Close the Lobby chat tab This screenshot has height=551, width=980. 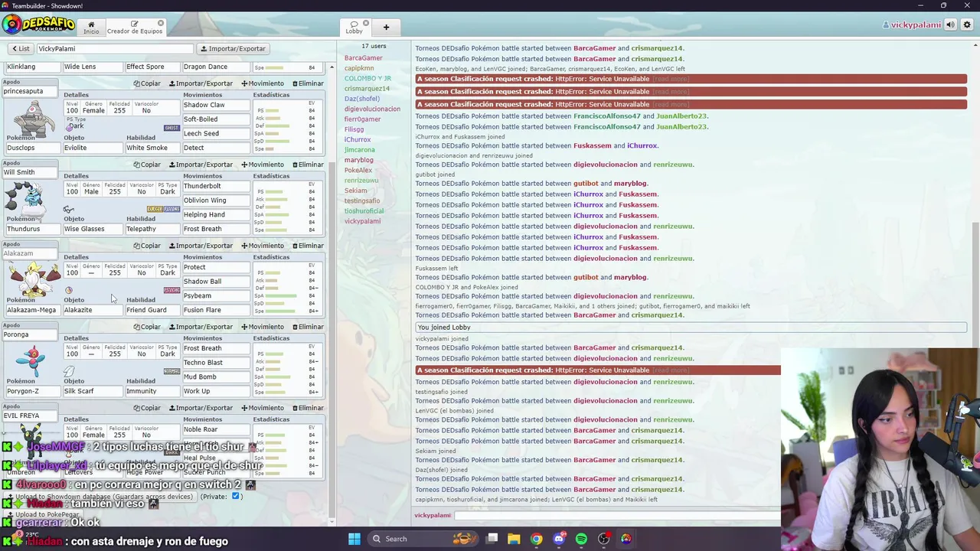(366, 23)
